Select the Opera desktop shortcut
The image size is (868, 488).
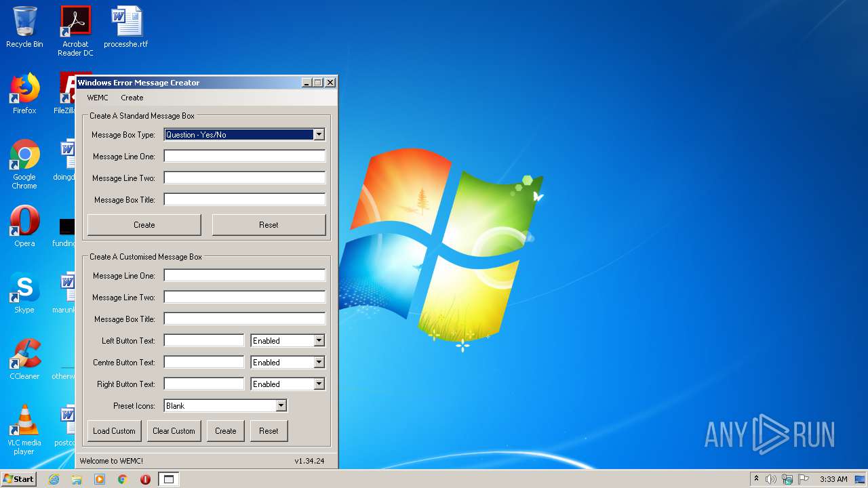pyautogui.click(x=24, y=226)
